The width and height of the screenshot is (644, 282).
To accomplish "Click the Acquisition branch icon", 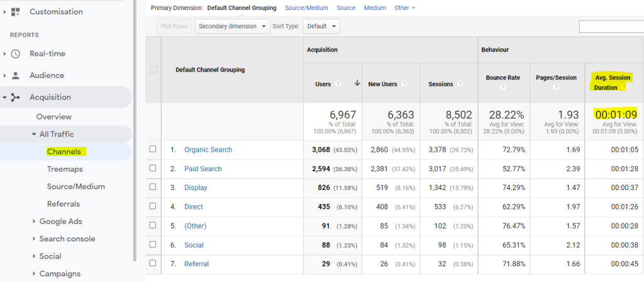I will click(x=15, y=98).
